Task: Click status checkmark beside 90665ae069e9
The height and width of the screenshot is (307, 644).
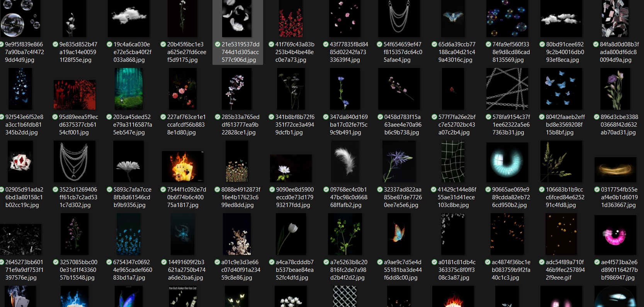Action: (488, 190)
